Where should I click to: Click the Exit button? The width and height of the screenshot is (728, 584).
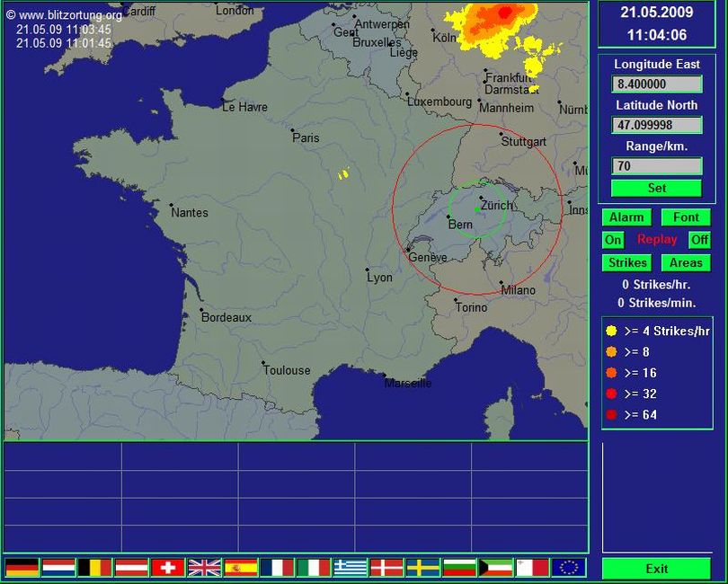(656, 569)
